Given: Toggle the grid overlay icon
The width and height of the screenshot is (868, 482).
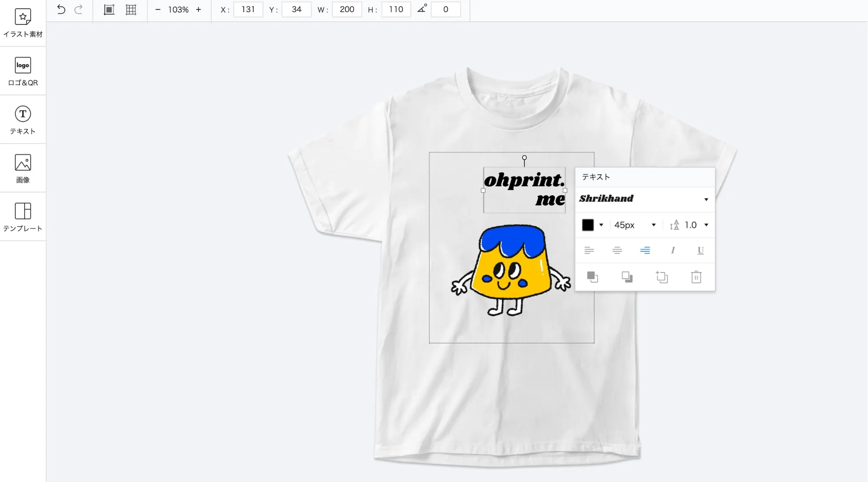Looking at the screenshot, I should click(131, 10).
